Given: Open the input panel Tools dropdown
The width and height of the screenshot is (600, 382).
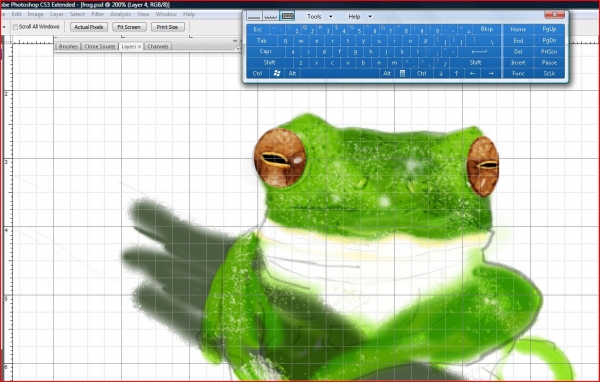Looking at the screenshot, I should (320, 16).
